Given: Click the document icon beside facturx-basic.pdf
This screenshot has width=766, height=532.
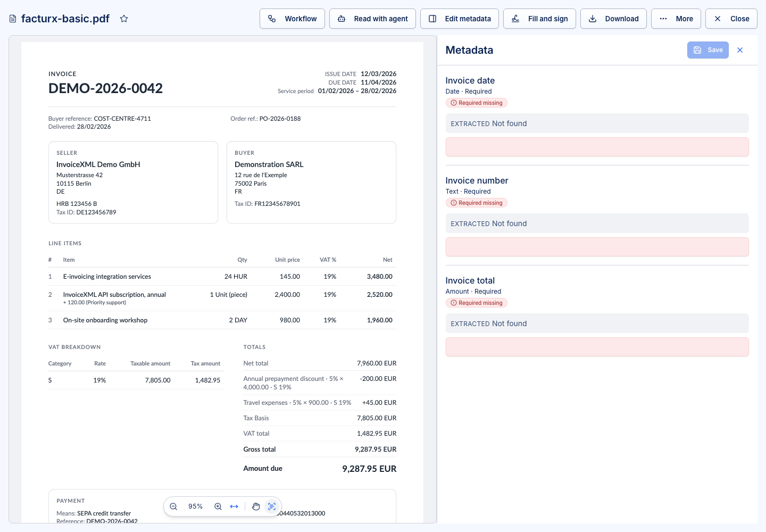Looking at the screenshot, I should click(x=13, y=19).
